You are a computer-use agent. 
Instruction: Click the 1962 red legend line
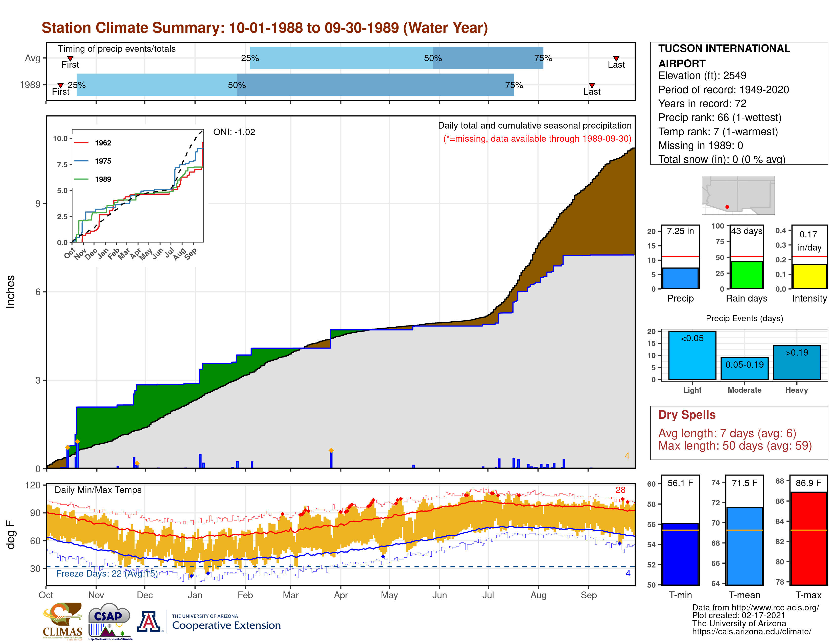pyautogui.click(x=81, y=143)
